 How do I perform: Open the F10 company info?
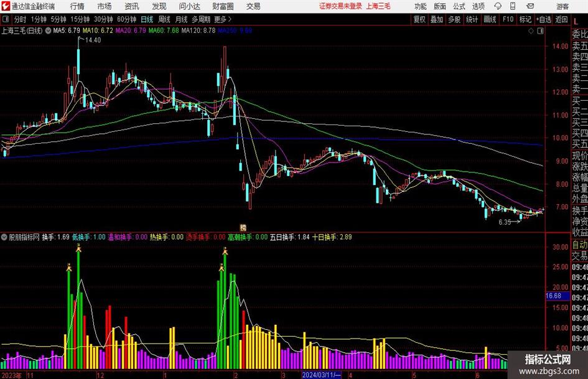pos(508,19)
